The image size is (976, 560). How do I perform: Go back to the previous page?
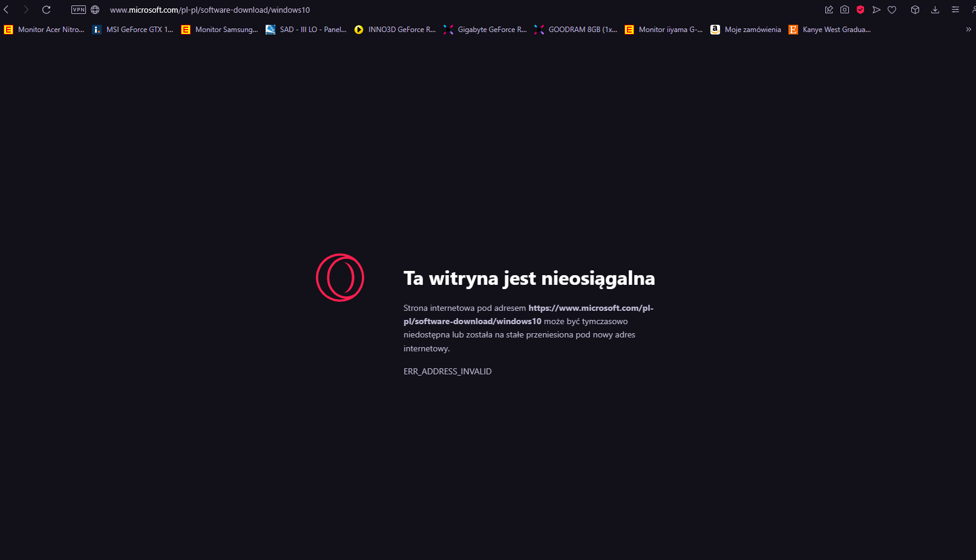pyautogui.click(x=7, y=10)
